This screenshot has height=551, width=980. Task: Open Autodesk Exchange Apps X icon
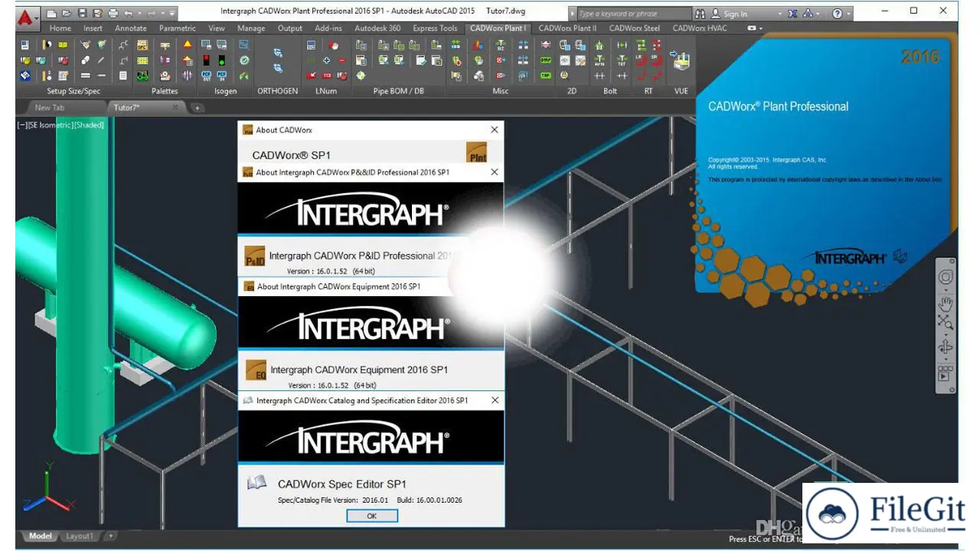point(792,14)
